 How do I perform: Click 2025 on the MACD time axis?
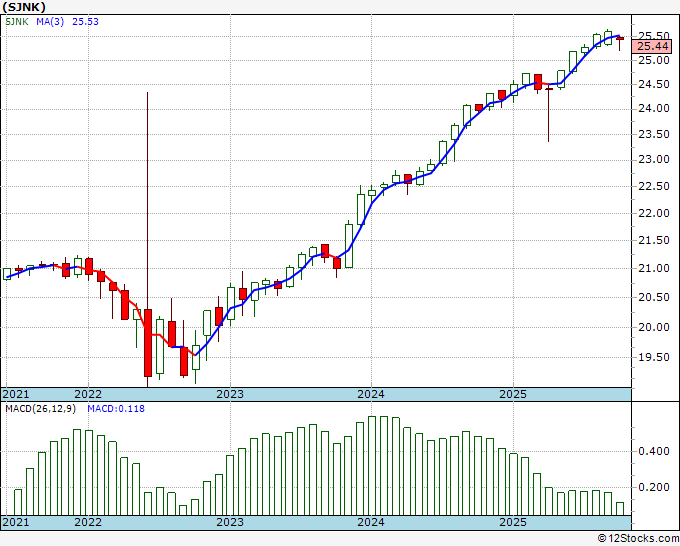click(x=513, y=522)
